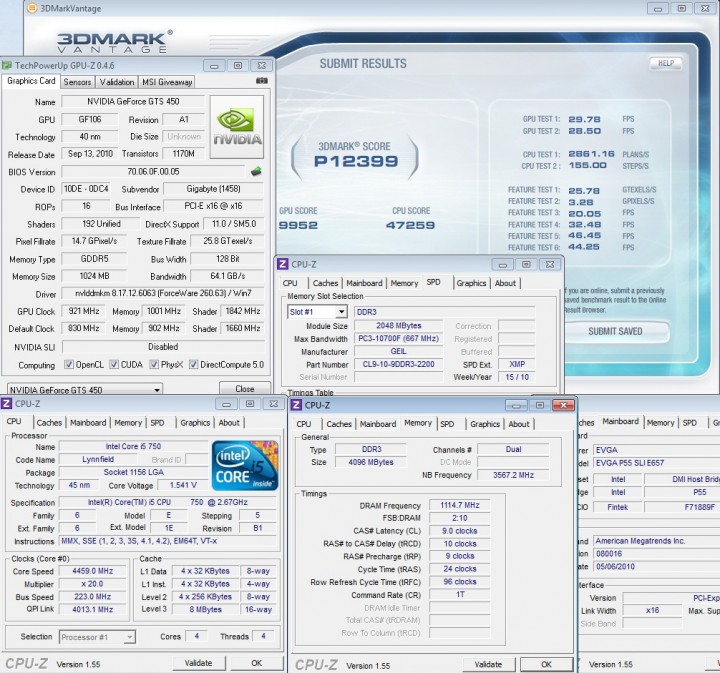Click the CPU-Z Memory window title icon

pos(297,405)
